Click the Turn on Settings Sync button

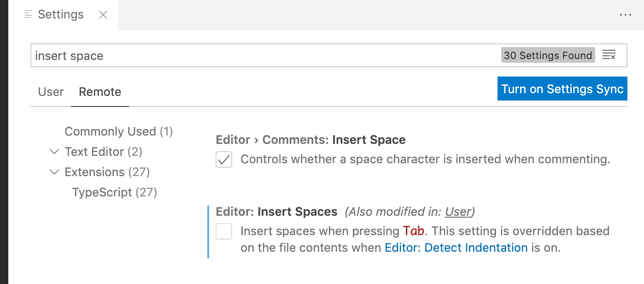(562, 89)
